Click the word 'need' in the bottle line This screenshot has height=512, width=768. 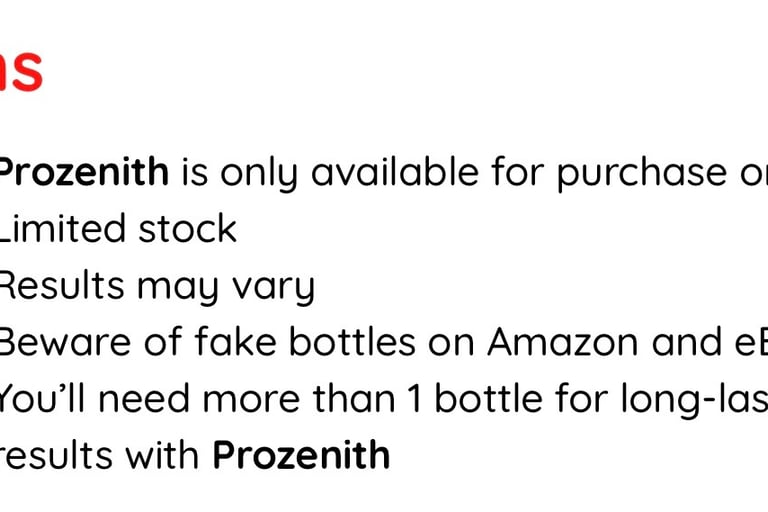coord(144,398)
